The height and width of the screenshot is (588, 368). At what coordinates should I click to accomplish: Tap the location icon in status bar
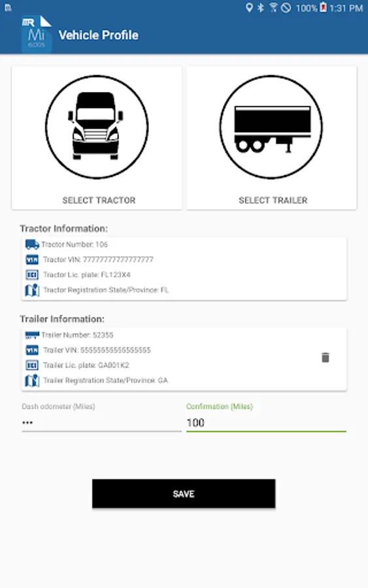249,7
